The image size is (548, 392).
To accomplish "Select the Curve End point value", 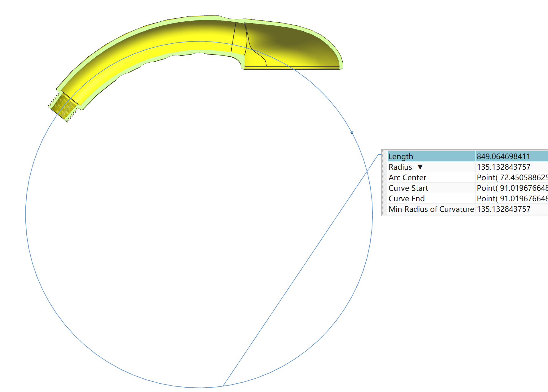I will pos(512,198).
